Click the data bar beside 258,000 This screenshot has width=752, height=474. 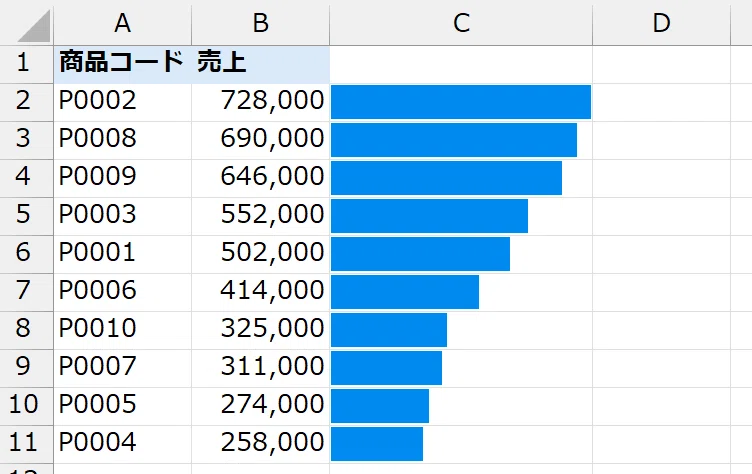point(377,444)
